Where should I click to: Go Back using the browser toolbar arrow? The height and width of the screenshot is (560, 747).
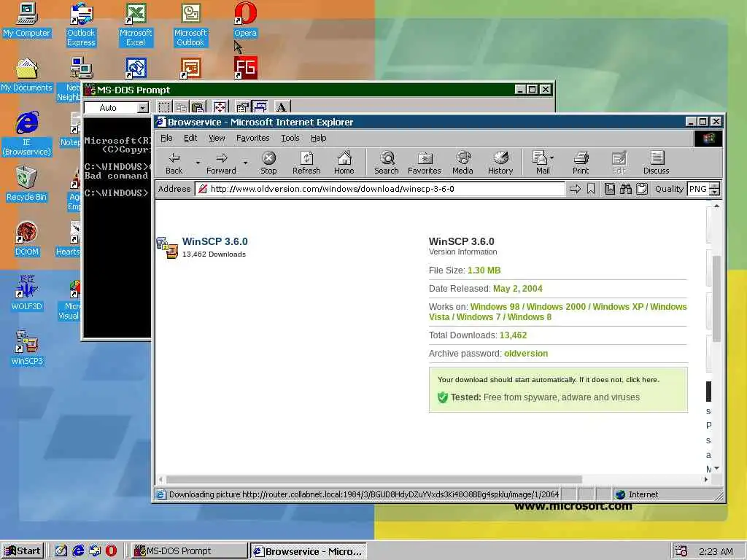coord(174,163)
